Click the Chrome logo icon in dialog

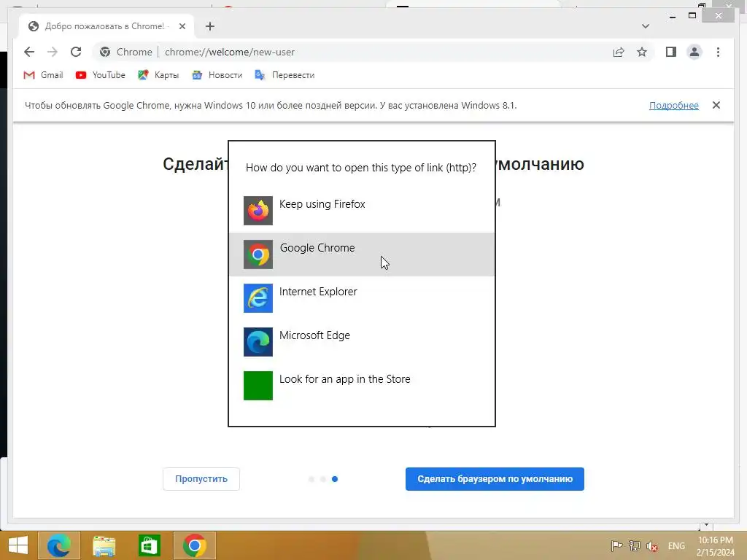click(258, 254)
